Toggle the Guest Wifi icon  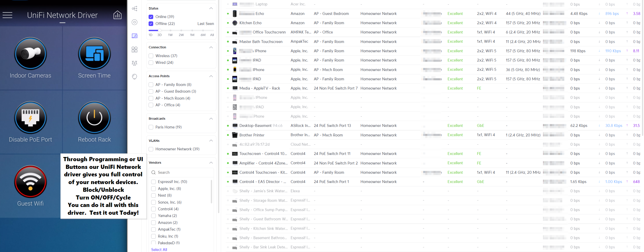tap(31, 181)
